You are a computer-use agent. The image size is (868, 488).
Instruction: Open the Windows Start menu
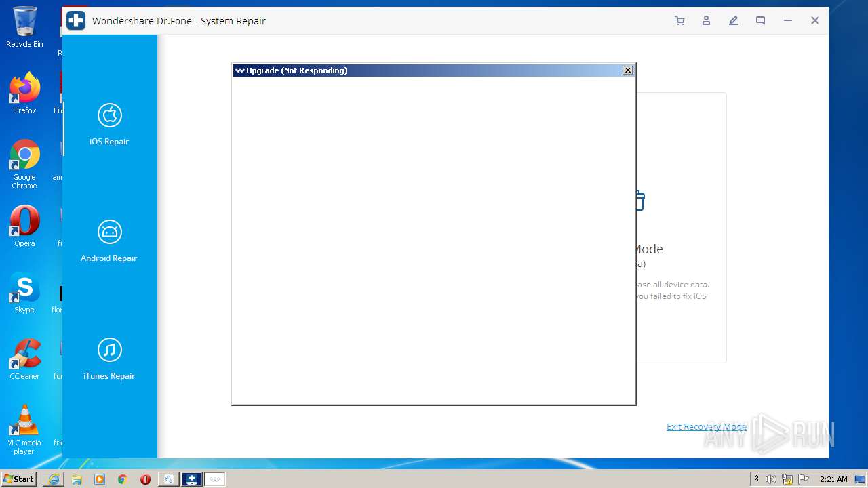18,479
